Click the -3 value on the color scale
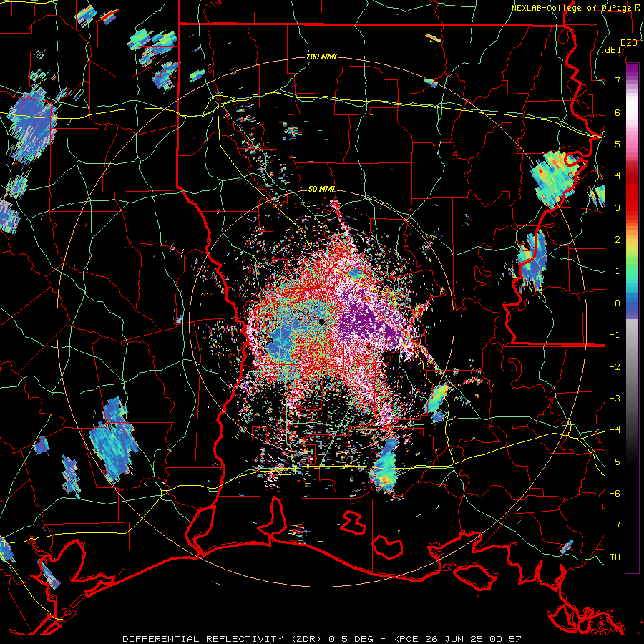Image resolution: width=644 pixels, height=644 pixels. 615,399
